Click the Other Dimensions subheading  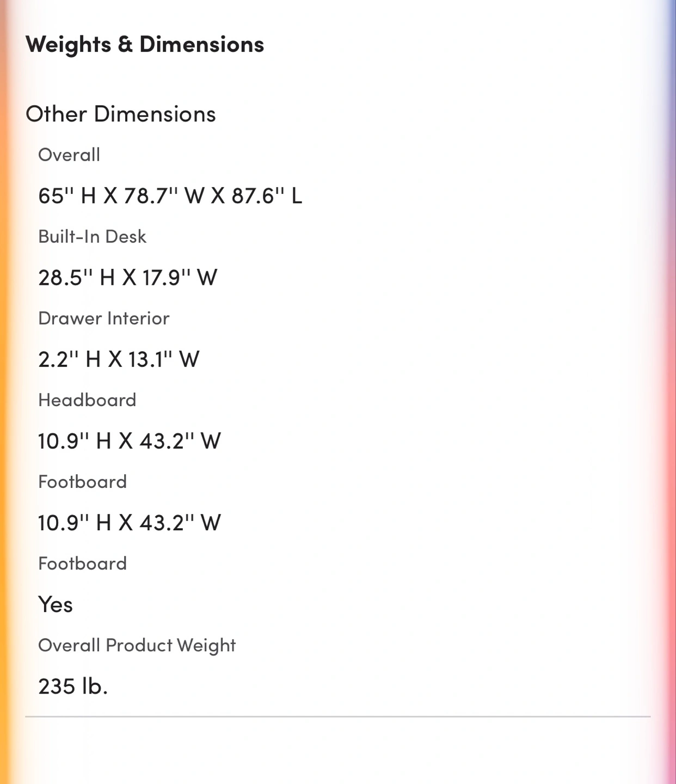120,114
